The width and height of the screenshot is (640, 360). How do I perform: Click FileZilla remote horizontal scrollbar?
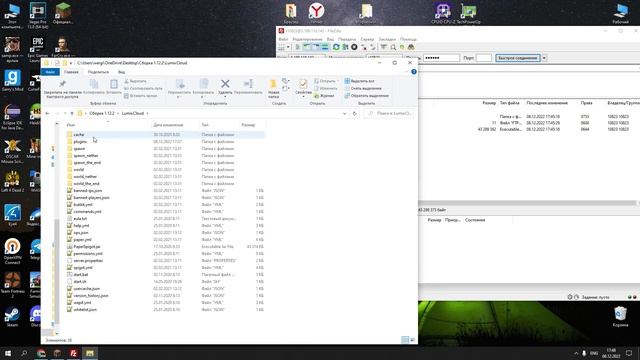pyautogui.click(x=527, y=203)
